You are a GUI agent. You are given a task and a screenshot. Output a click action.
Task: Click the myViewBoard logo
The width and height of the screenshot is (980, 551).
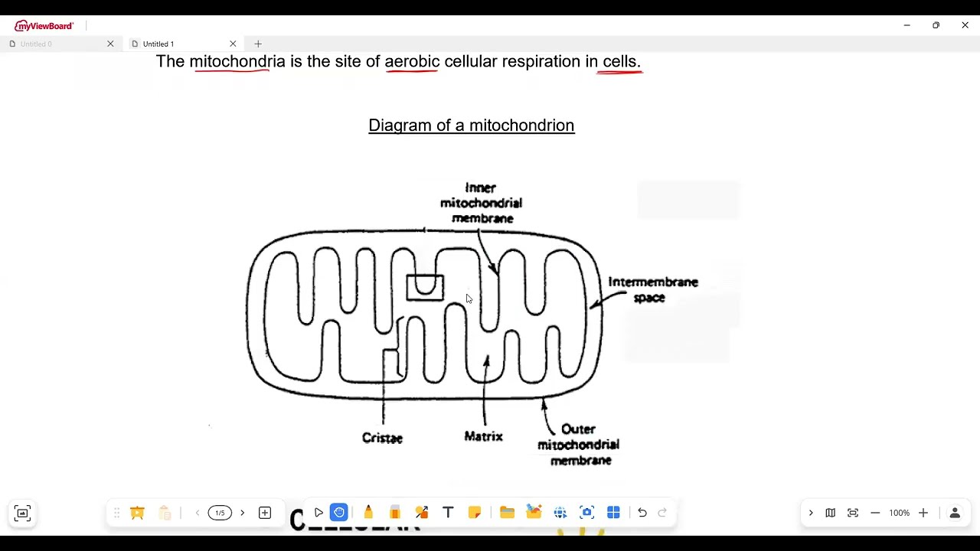[x=44, y=26]
